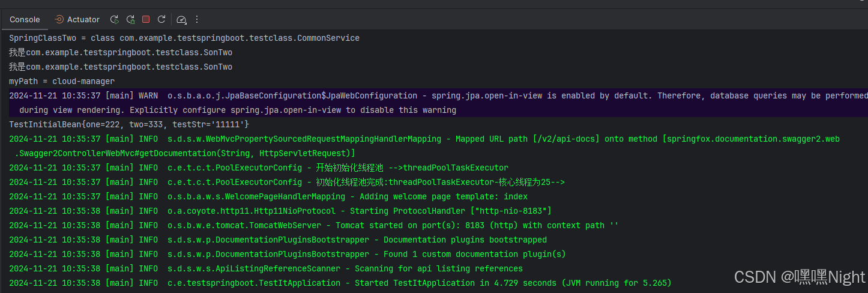Viewport: 868px width, 293px height.
Task: Click the 'Scanning for api listing references' line
Action: (266, 268)
